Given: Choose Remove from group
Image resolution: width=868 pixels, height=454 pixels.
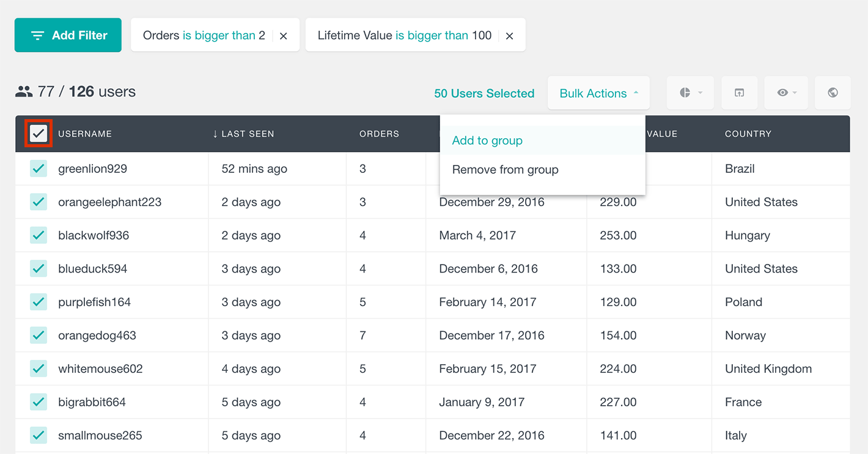Looking at the screenshot, I should (x=505, y=169).
